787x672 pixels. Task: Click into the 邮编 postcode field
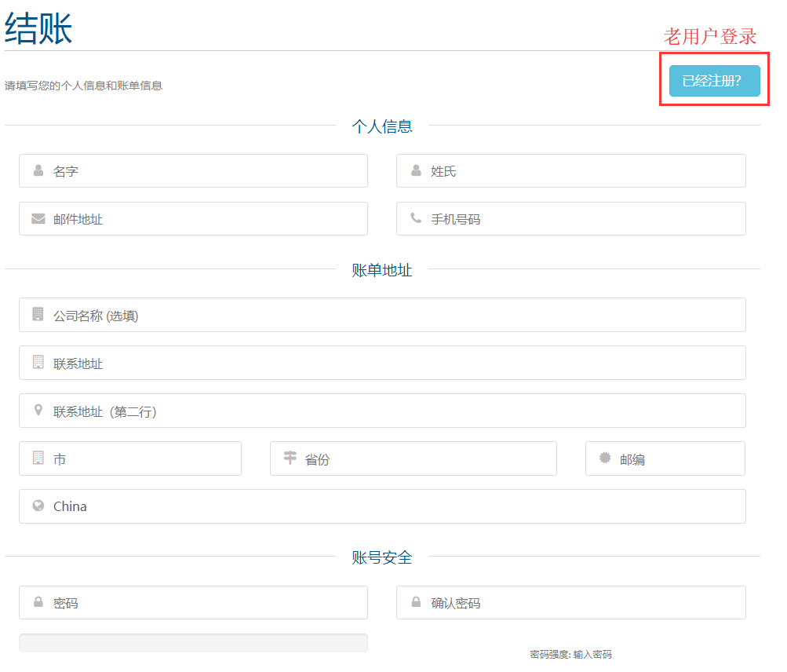point(675,458)
